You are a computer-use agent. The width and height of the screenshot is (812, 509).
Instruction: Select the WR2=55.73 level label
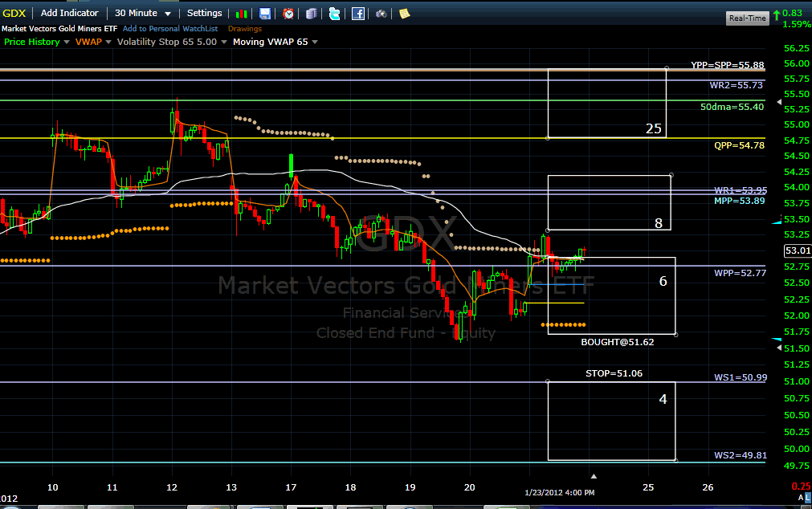click(x=736, y=85)
